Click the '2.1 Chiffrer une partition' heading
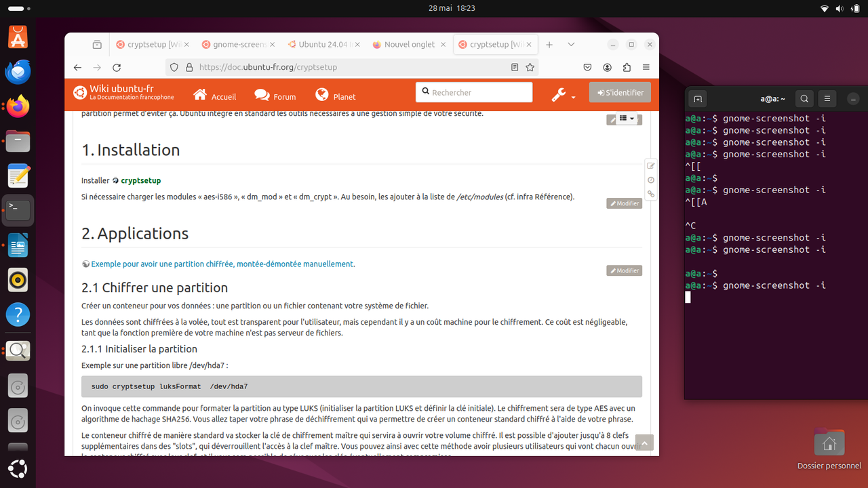Screen dimensions: 868x488 point(155,288)
